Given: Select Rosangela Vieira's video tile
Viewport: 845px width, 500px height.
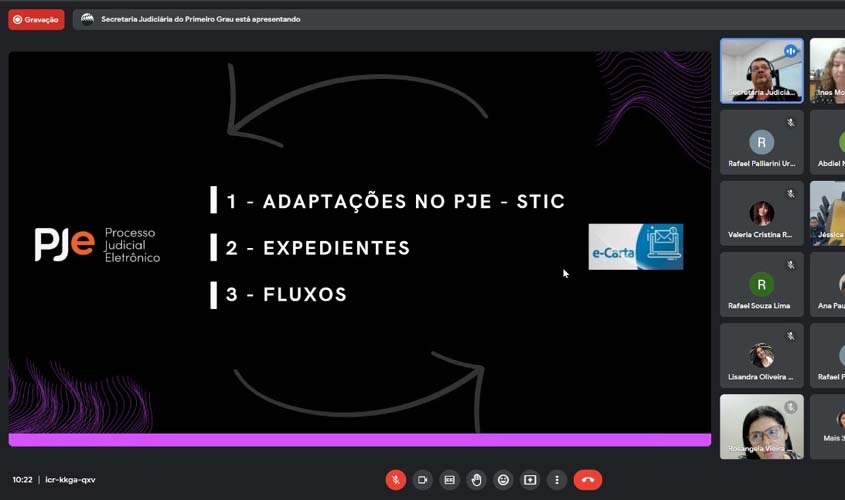Looking at the screenshot, I should [x=761, y=426].
